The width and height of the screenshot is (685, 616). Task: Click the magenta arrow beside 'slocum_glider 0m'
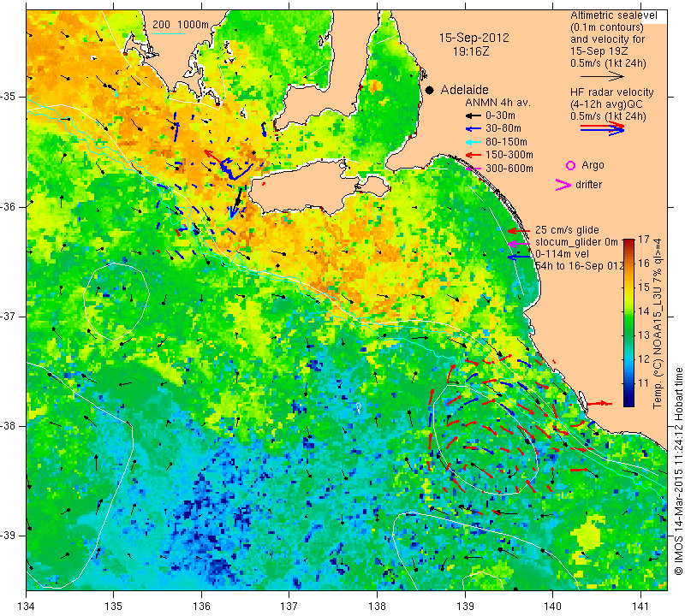click(x=519, y=244)
